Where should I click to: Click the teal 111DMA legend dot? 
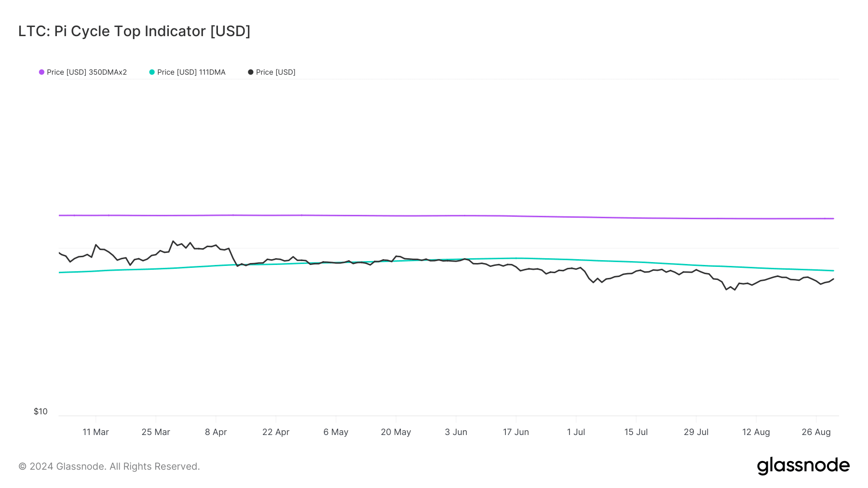coord(152,72)
